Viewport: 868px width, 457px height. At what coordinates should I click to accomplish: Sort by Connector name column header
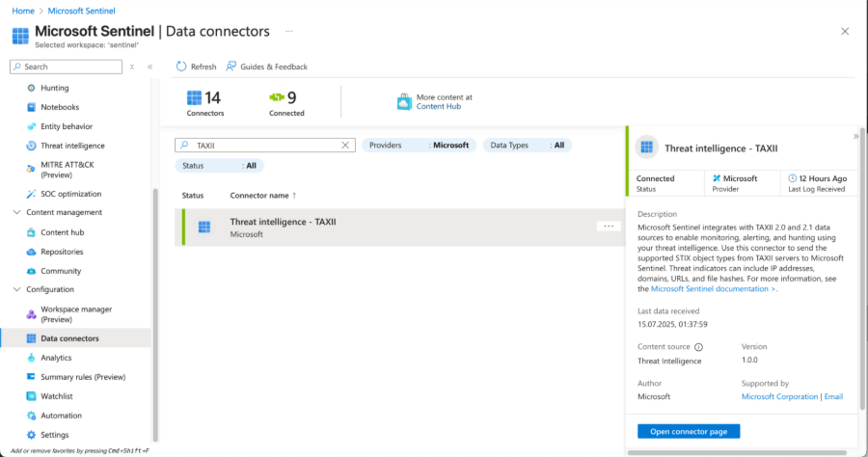(262, 195)
